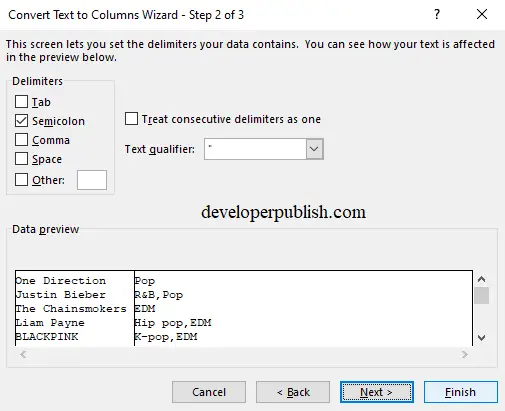Click the Other delimiter text box

[x=92, y=180]
